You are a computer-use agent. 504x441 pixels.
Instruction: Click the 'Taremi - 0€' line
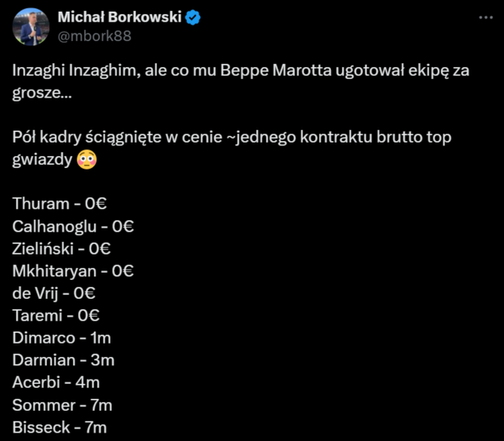[x=56, y=316]
